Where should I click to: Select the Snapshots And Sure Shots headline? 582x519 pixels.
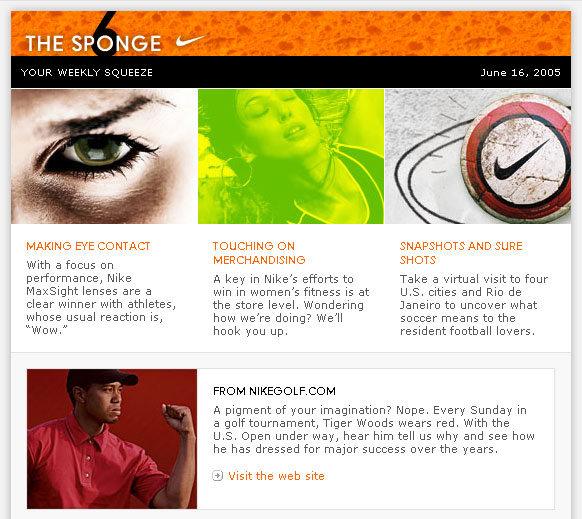(x=461, y=253)
